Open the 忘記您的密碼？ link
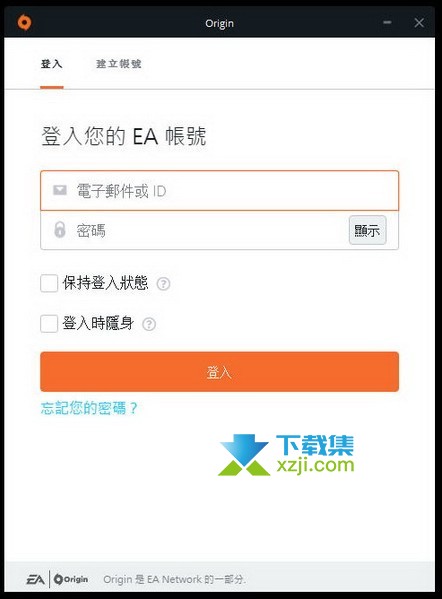Screen dimensions: 442x599 pos(89,408)
